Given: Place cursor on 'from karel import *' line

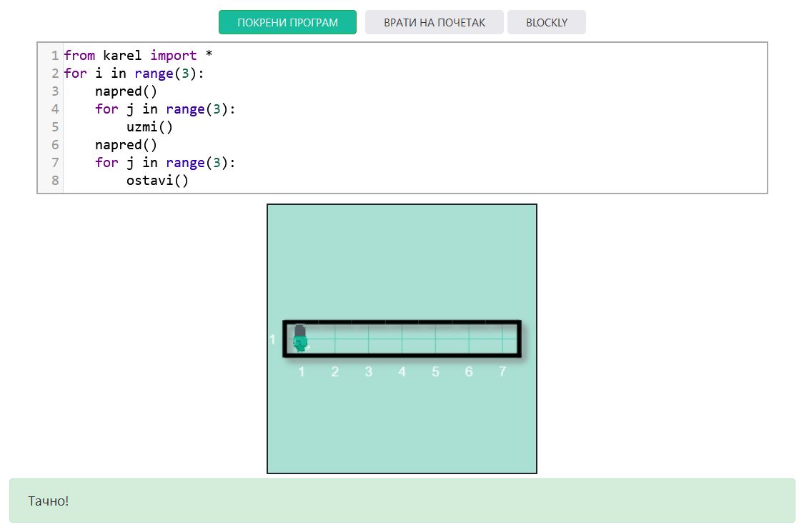Looking at the screenshot, I should tap(138, 56).
